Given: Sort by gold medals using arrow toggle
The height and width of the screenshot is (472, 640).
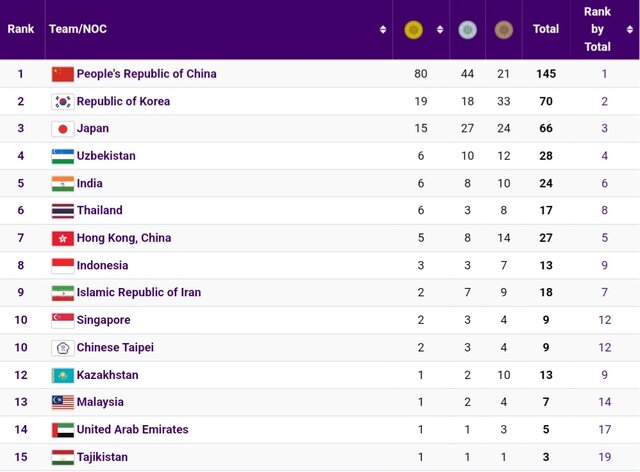Looking at the screenshot, I should (x=439, y=30).
